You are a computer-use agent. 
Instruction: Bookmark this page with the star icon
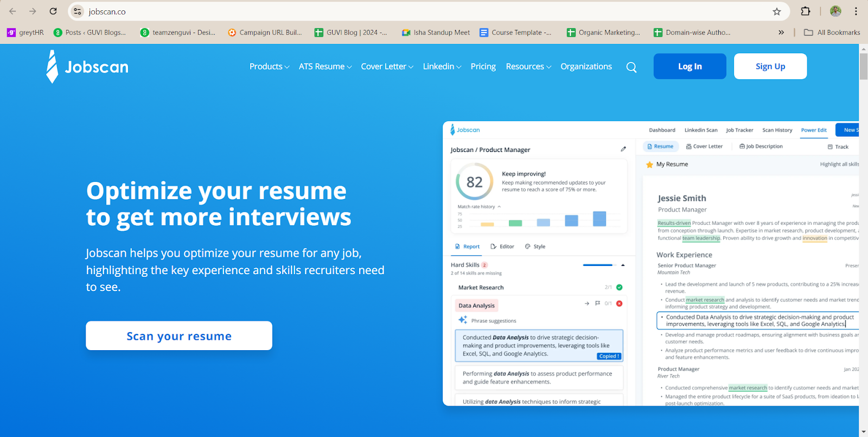tap(777, 11)
